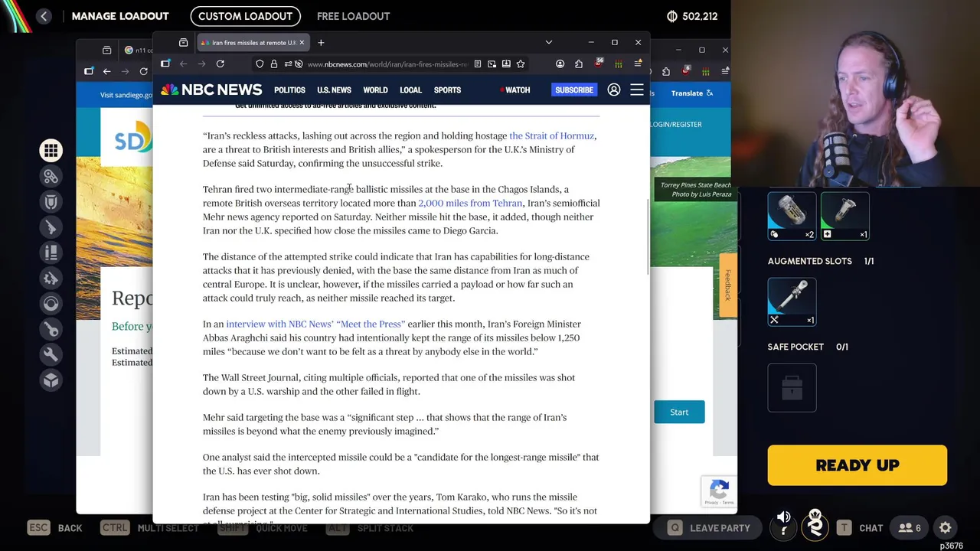Viewport: 980px width, 551px height.
Task: Open NBC News LOCAL section
Action: pyautogui.click(x=410, y=90)
